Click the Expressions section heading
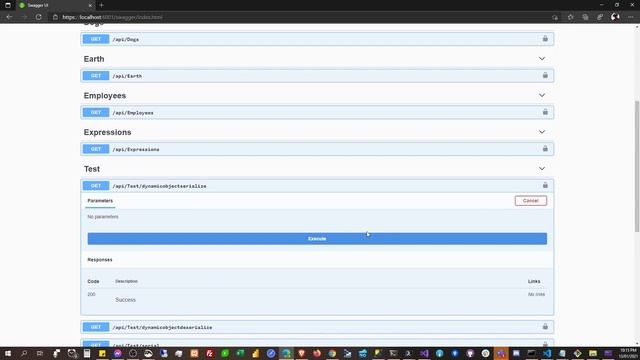 pyautogui.click(x=107, y=132)
